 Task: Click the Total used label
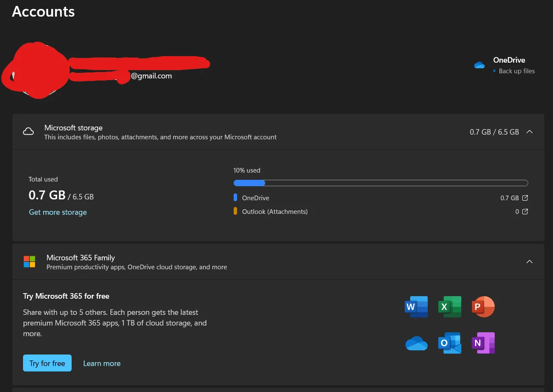[43, 179]
